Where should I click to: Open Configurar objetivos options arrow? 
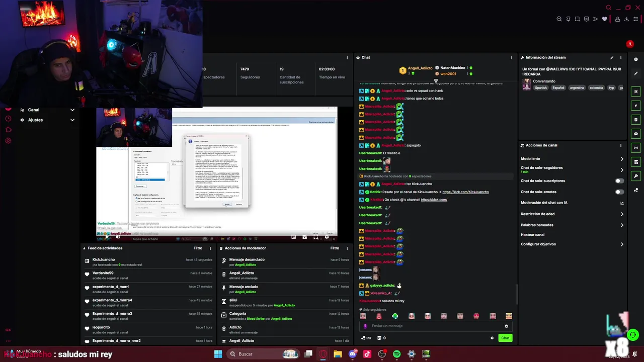(622, 244)
